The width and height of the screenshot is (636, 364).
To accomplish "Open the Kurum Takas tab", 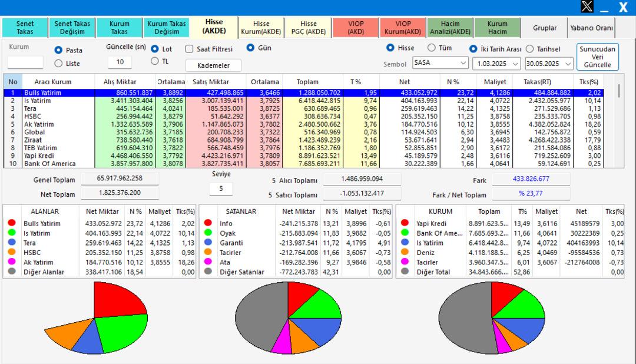I will 119,28.
